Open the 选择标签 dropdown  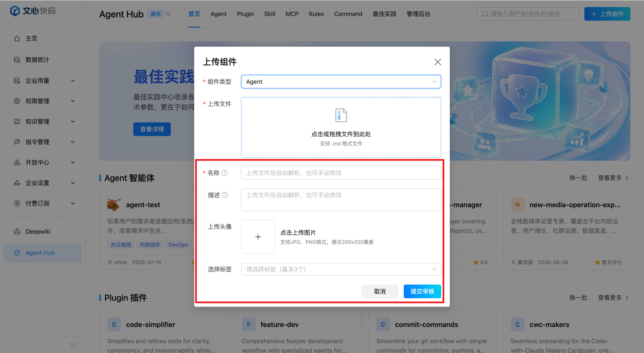pyautogui.click(x=341, y=269)
